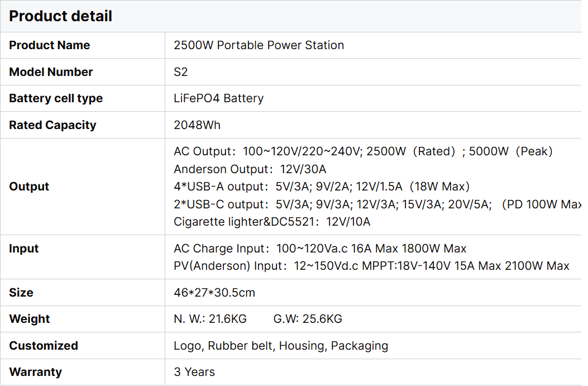Click the Output row label
Screen dimensions: 588x386
(29, 187)
